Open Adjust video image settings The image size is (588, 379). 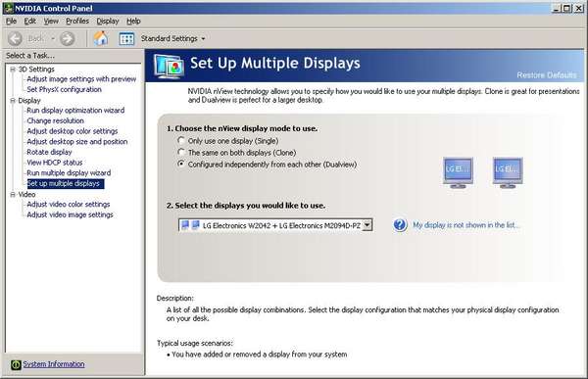click(x=70, y=214)
